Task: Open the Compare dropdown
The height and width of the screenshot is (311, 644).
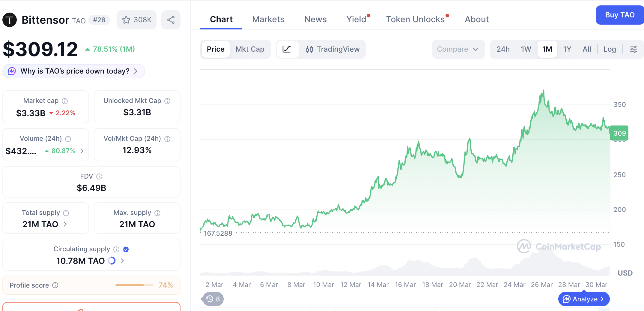Action: point(458,49)
